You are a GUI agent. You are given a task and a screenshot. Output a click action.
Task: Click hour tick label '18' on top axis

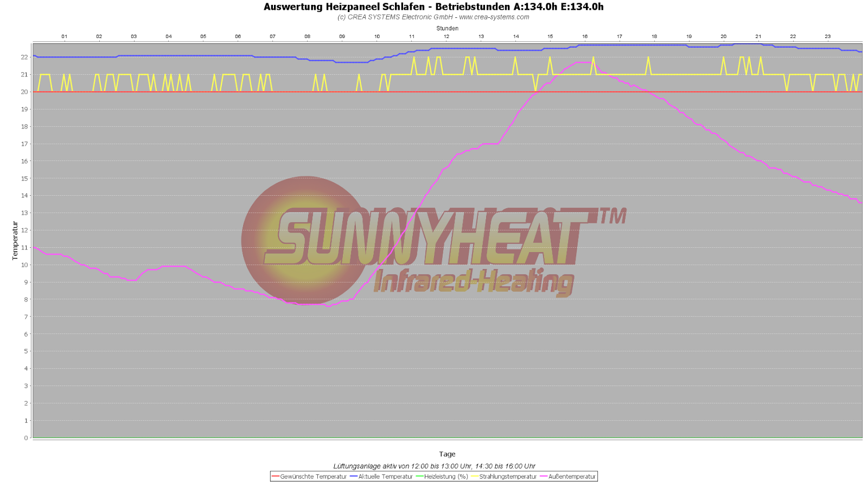[x=654, y=36]
